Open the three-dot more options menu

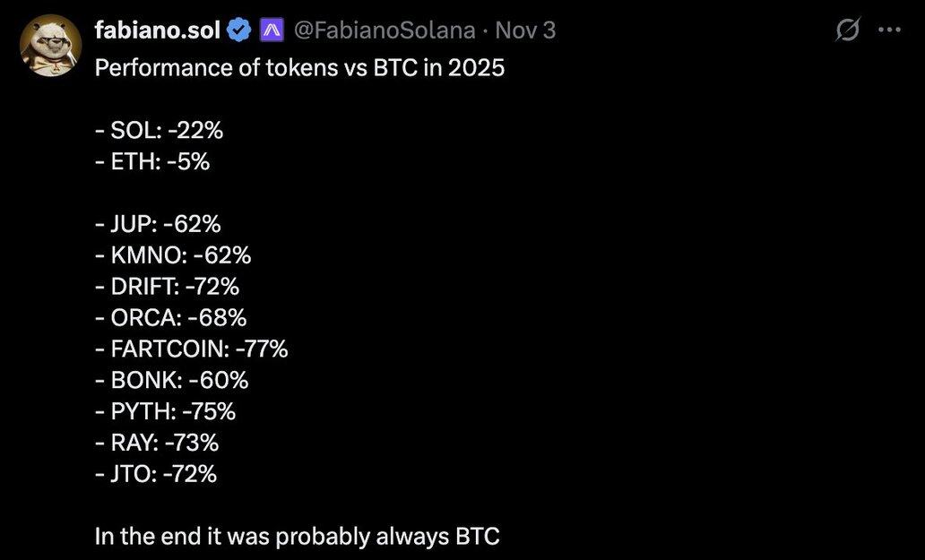[888, 30]
